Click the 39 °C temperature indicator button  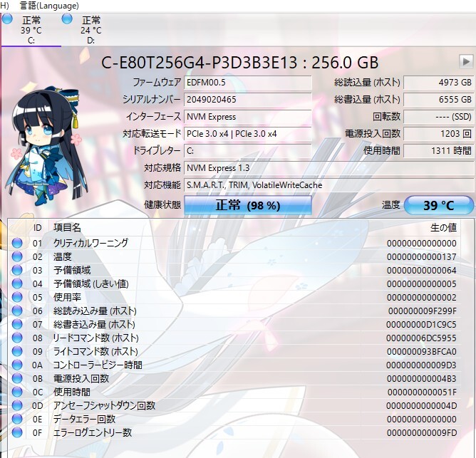(439, 205)
